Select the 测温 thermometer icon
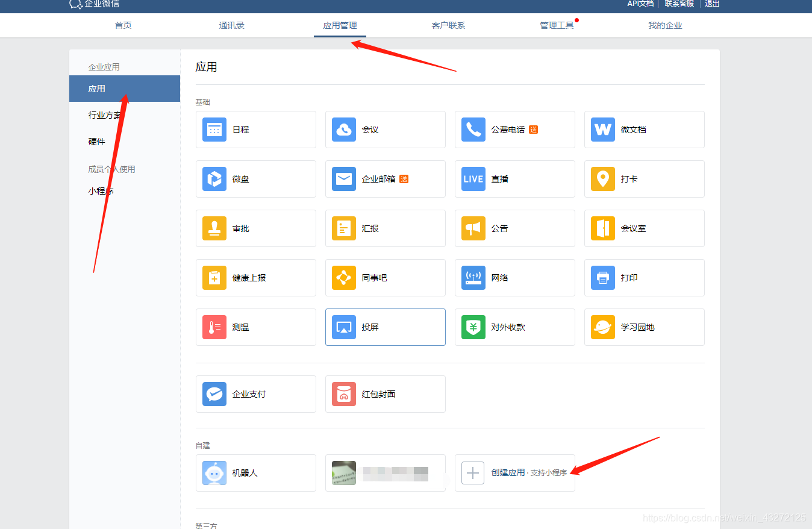The image size is (812, 529). (214, 327)
